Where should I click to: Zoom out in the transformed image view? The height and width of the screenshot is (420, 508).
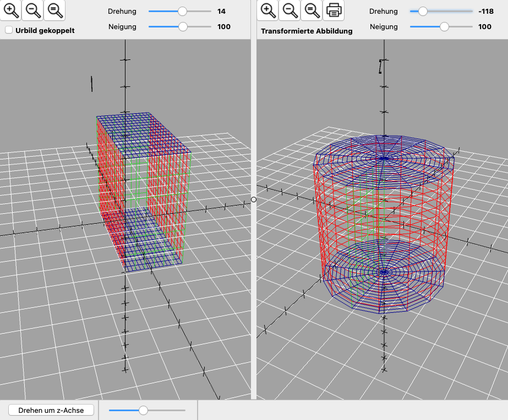point(289,10)
